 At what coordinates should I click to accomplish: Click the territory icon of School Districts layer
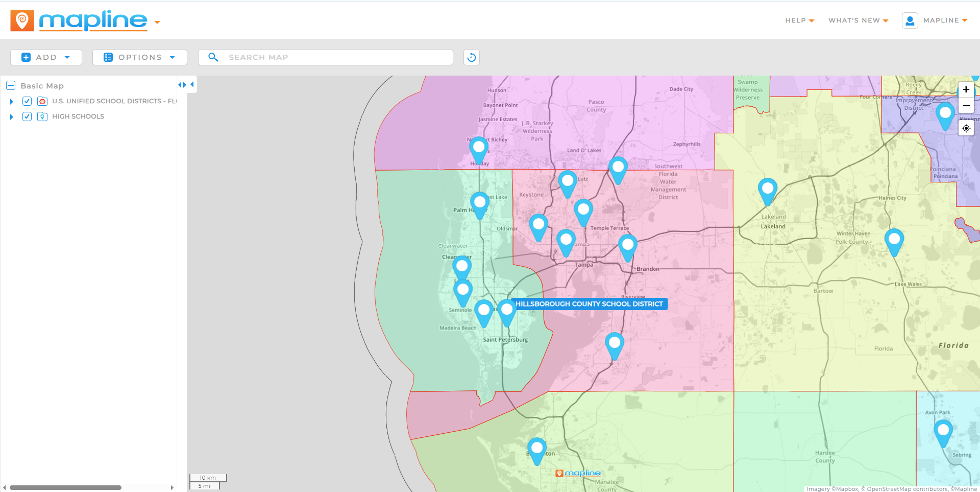pyautogui.click(x=42, y=101)
